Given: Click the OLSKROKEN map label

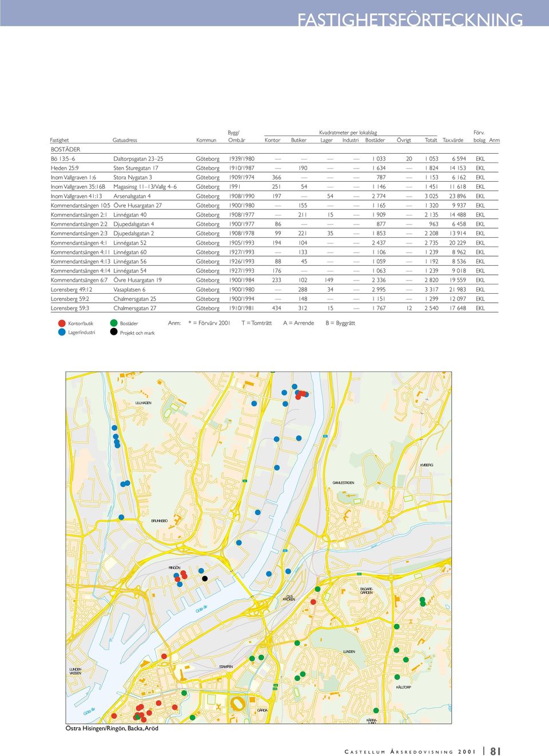Looking at the screenshot, I should click(289, 598).
